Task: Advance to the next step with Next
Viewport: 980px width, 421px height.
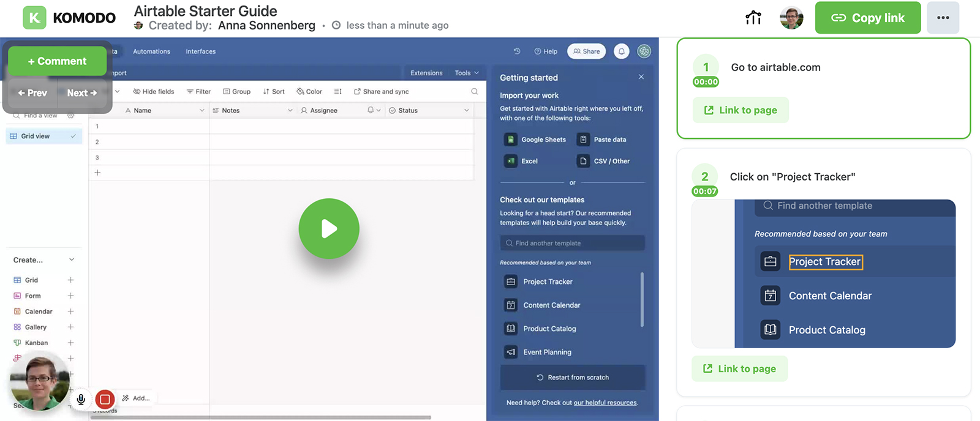Action: coord(82,93)
